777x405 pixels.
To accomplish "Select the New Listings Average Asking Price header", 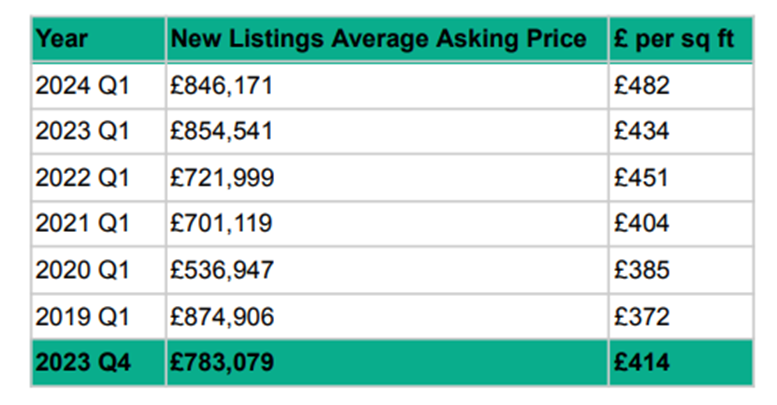I will [379, 39].
